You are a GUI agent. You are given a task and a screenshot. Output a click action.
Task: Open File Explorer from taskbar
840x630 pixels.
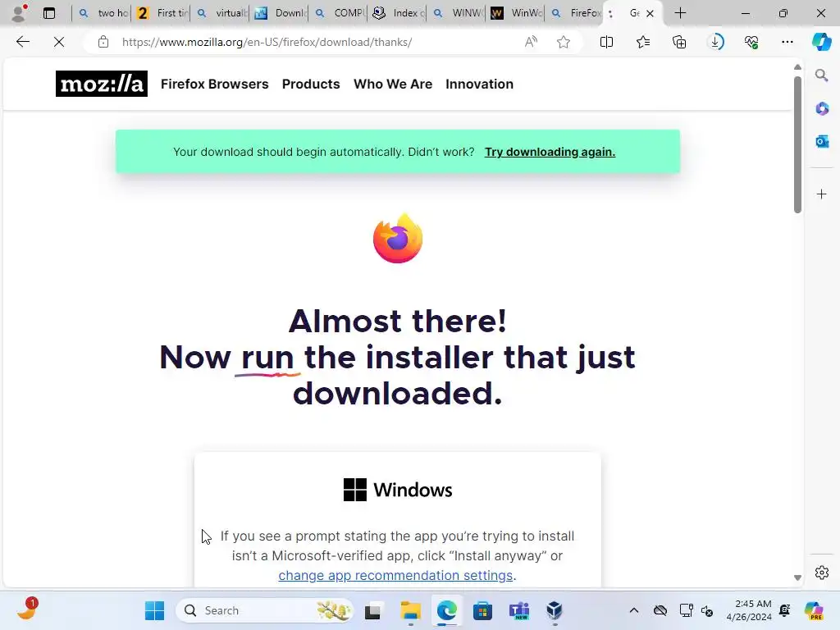[x=410, y=610]
